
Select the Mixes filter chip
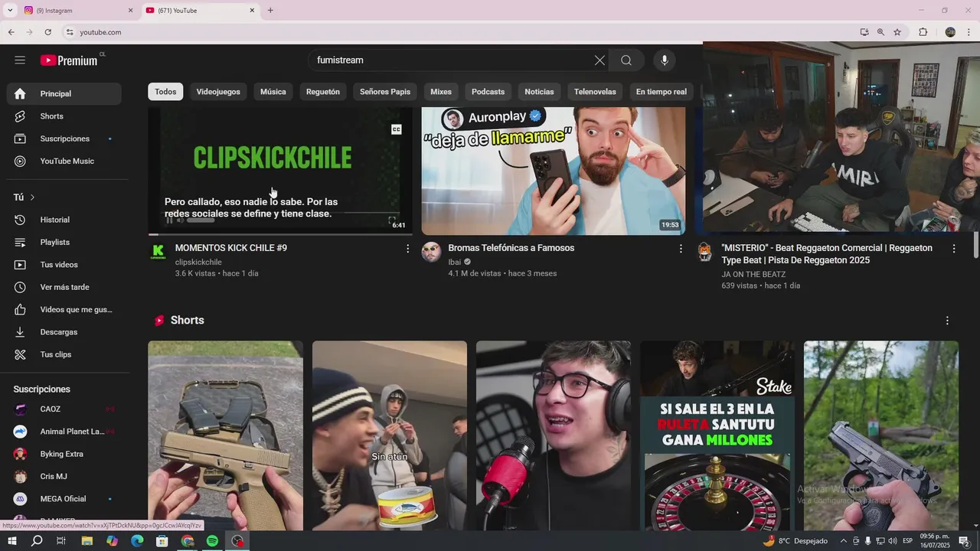click(441, 92)
